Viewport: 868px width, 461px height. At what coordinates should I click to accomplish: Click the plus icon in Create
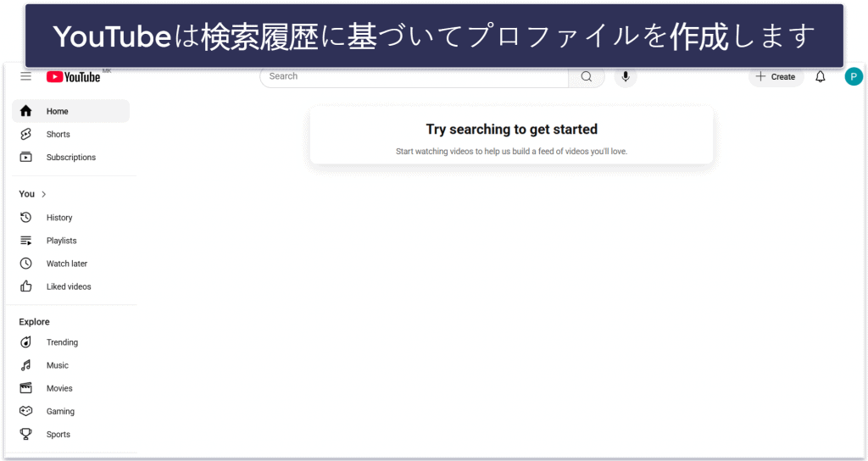[x=760, y=76]
